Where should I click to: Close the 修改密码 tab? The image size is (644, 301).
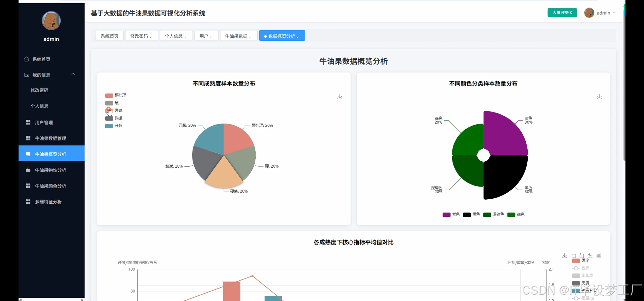tap(151, 37)
